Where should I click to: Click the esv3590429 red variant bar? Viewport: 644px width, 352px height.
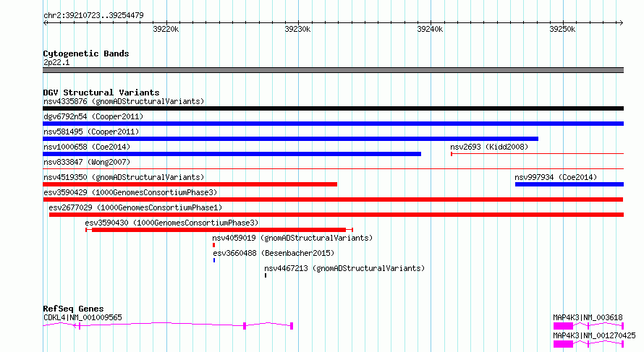click(x=333, y=199)
